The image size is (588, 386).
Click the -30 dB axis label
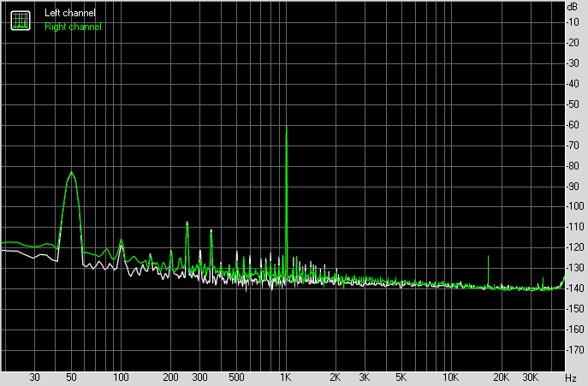pos(573,63)
